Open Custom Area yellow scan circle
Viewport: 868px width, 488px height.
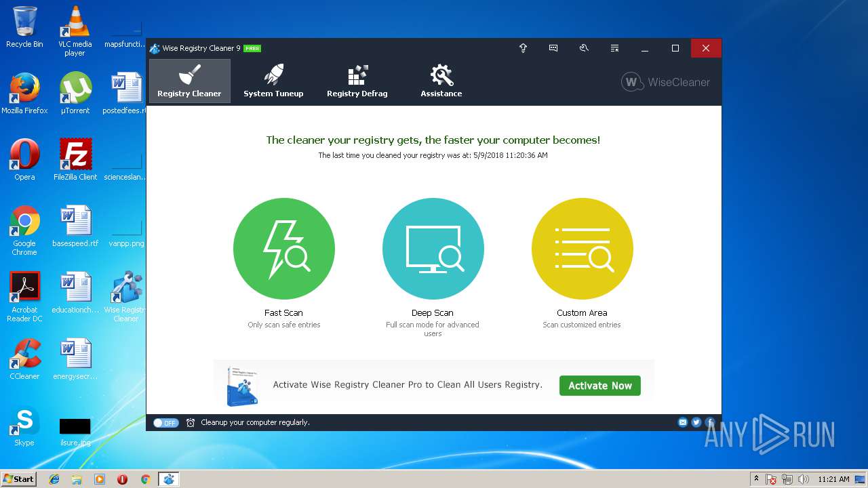pos(582,249)
